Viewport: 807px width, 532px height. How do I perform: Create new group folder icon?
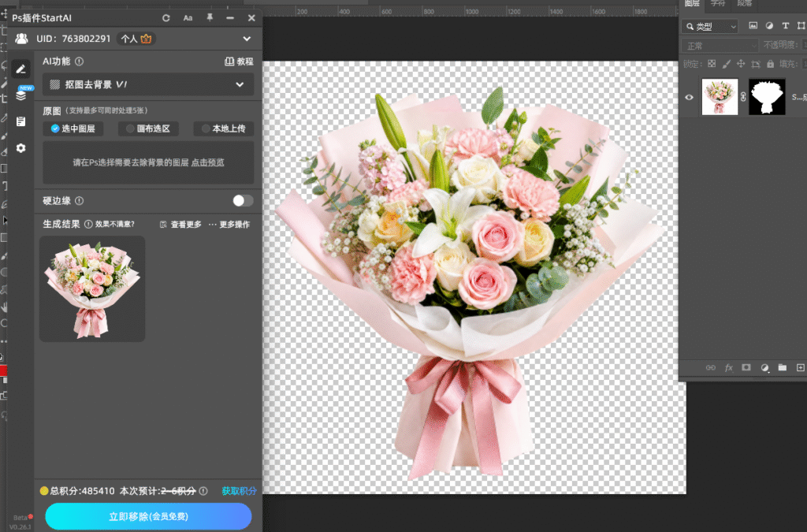(783, 367)
